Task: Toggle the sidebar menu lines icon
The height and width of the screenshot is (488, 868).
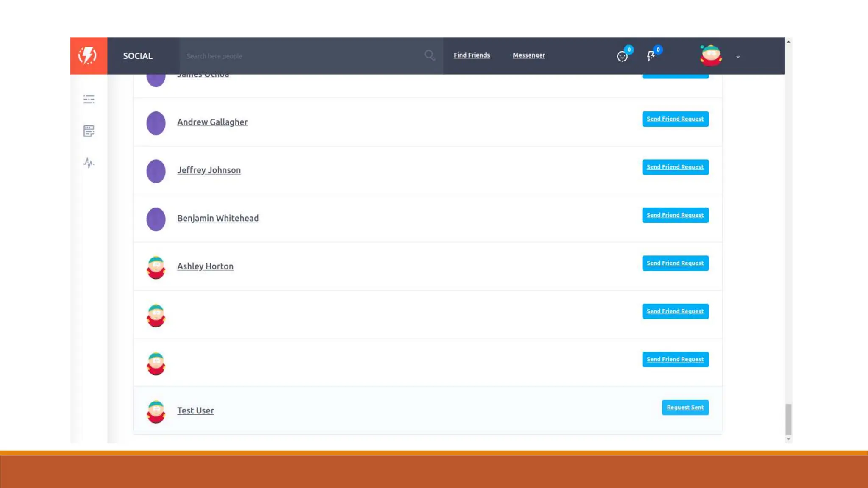Action: coord(89,99)
